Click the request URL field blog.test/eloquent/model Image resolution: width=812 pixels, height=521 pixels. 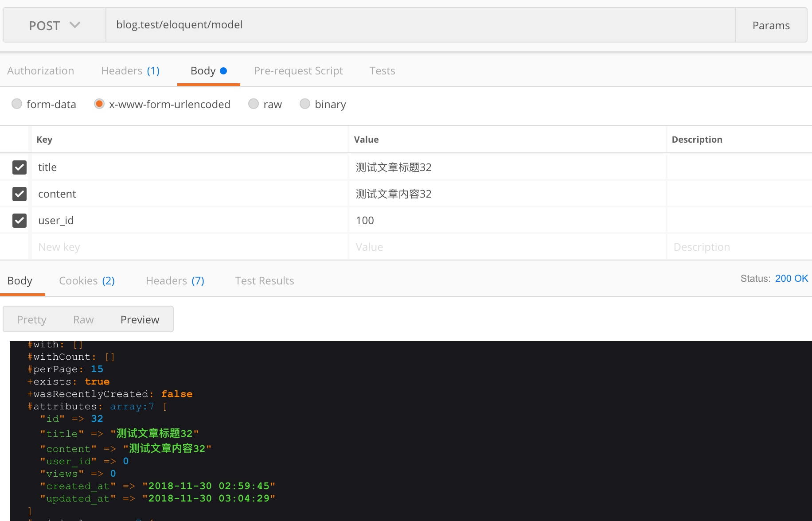(420, 25)
